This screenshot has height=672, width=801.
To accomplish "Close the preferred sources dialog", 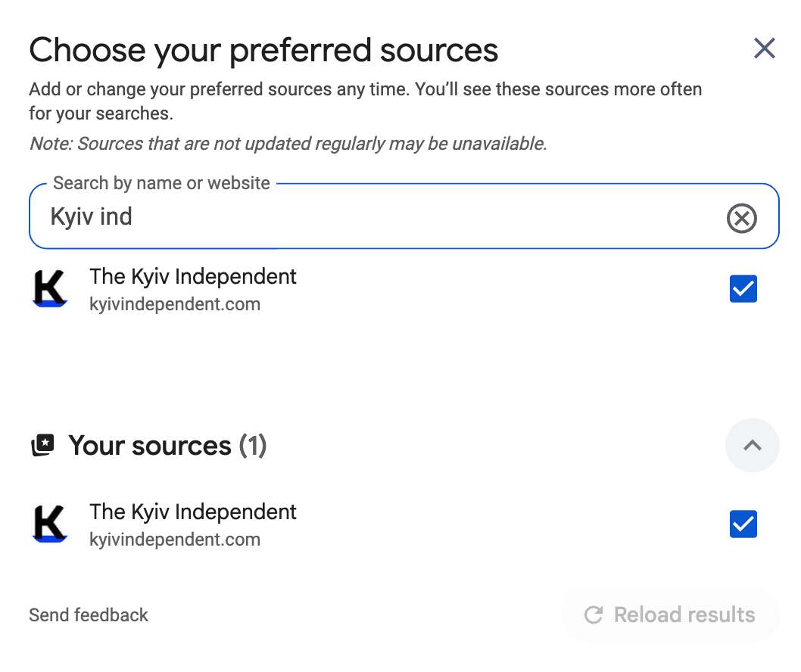I will 764,48.
